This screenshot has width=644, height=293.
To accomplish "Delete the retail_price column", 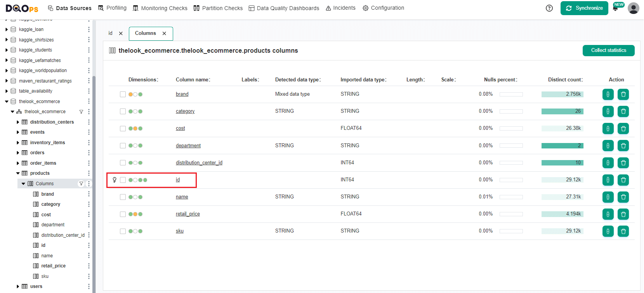I will coord(623,214).
